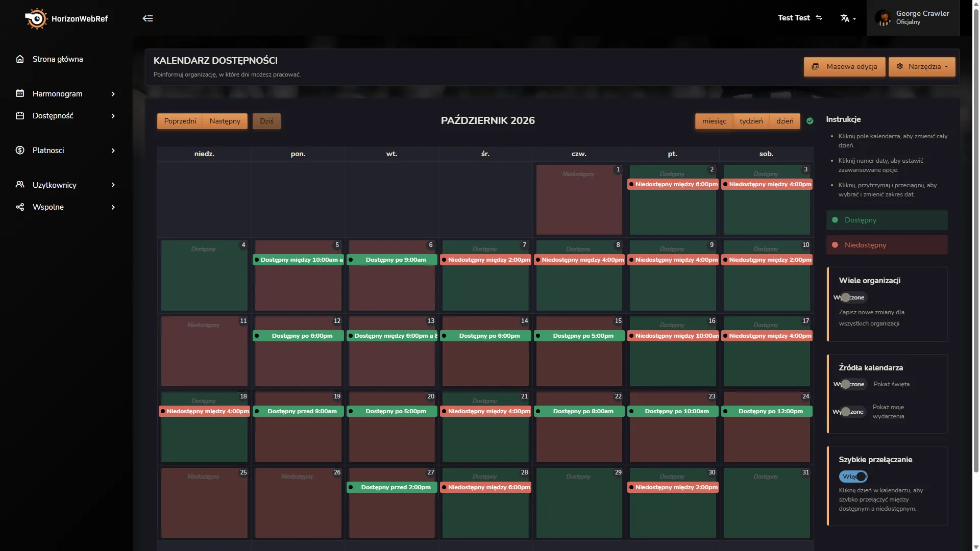Click the Dziś button
The height and width of the screenshot is (551, 980).
[266, 121]
